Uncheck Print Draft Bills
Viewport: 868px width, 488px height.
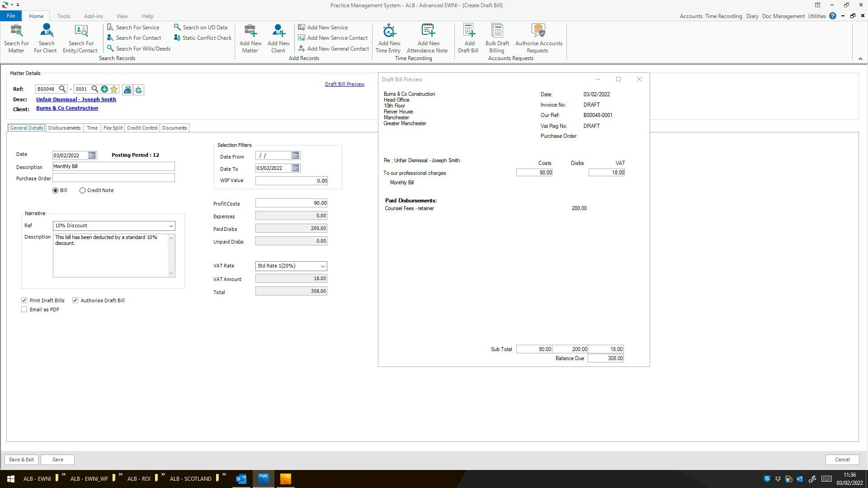point(24,300)
